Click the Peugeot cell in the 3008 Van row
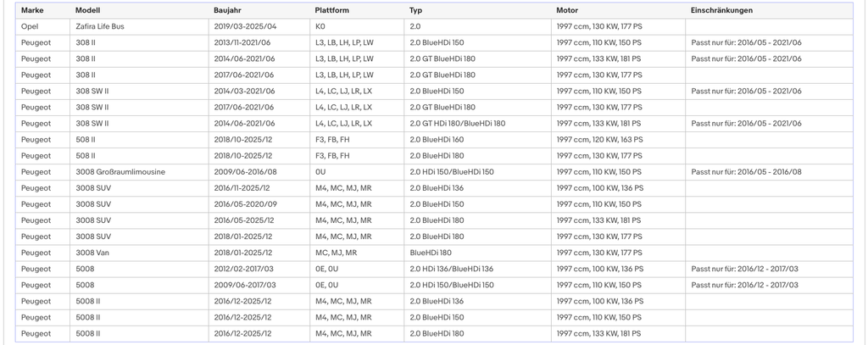Viewport: 868px width, 345px height. click(x=42, y=253)
